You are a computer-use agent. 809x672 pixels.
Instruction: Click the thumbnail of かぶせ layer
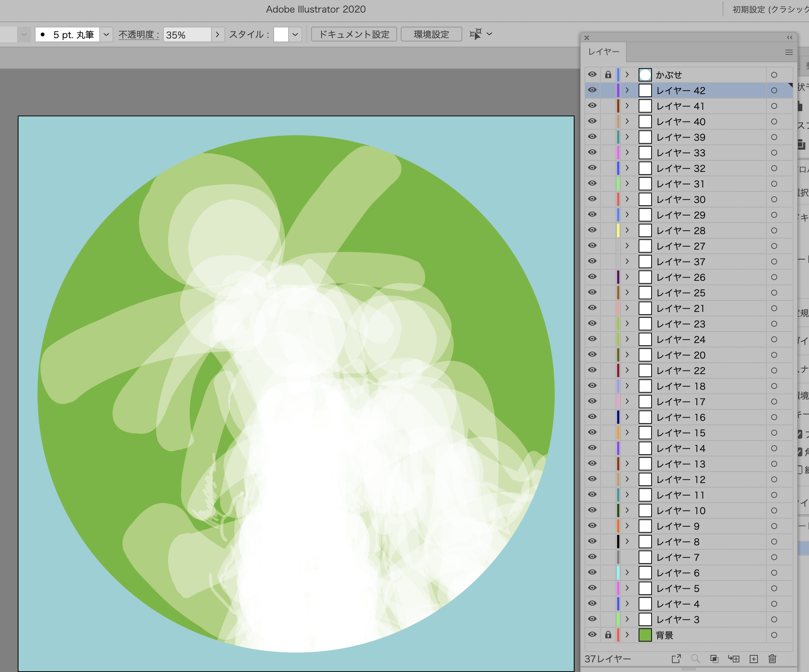tap(645, 75)
